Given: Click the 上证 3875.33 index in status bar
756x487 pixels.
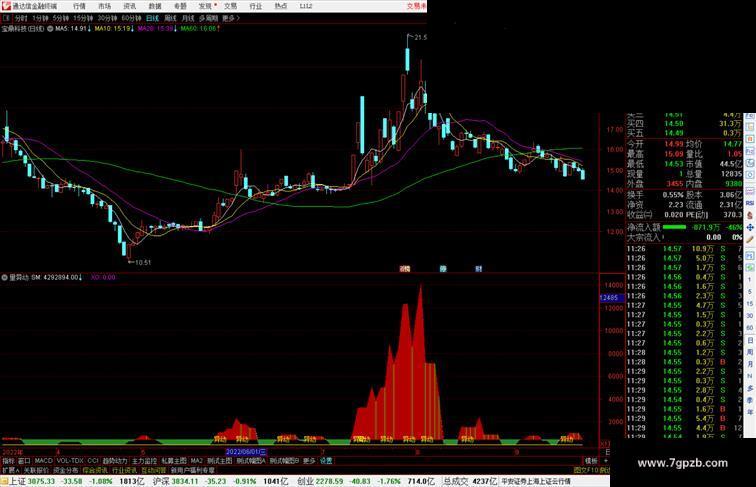Looking at the screenshot, I should pyautogui.click(x=32, y=481).
